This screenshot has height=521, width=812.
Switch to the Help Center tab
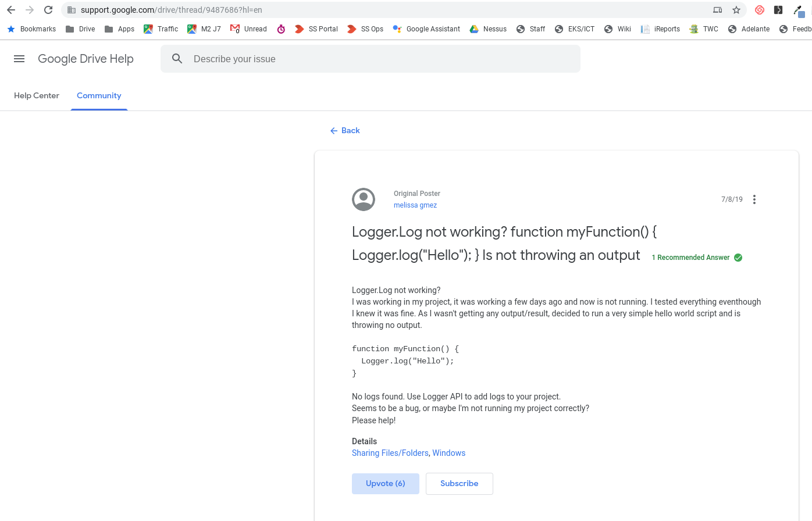coord(36,95)
